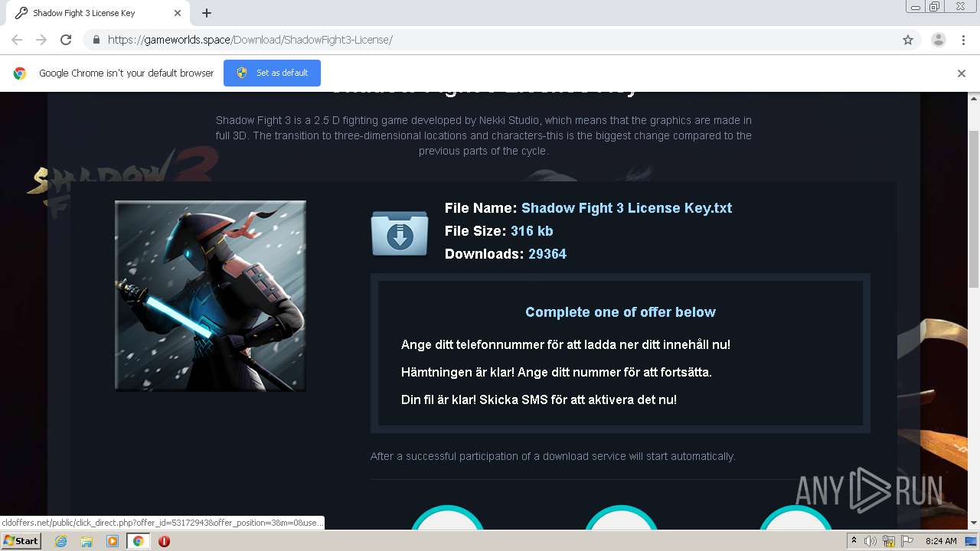Open the 'Din fil är klar' SMS offer link
This screenshot has height=551, width=980.
coord(539,399)
